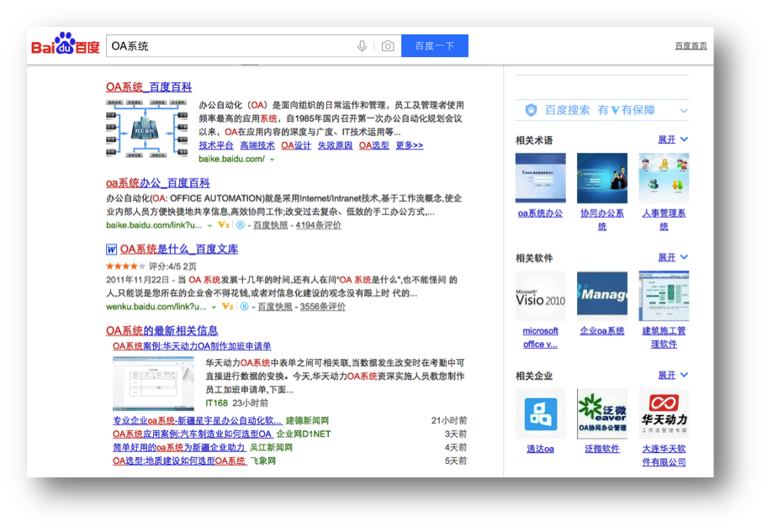Open the 高端技术 sublink
This screenshot has width=768, height=532.
[x=257, y=145]
